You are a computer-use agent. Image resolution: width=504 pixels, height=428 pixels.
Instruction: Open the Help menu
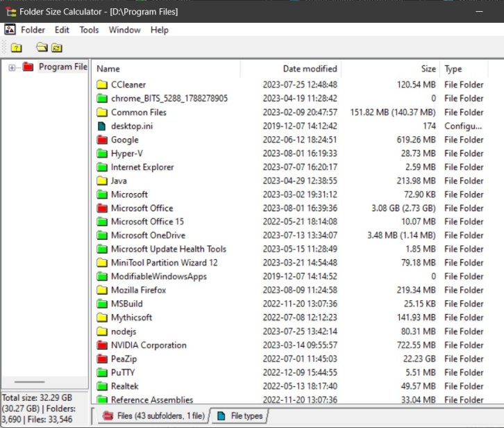pyautogui.click(x=160, y=30)
